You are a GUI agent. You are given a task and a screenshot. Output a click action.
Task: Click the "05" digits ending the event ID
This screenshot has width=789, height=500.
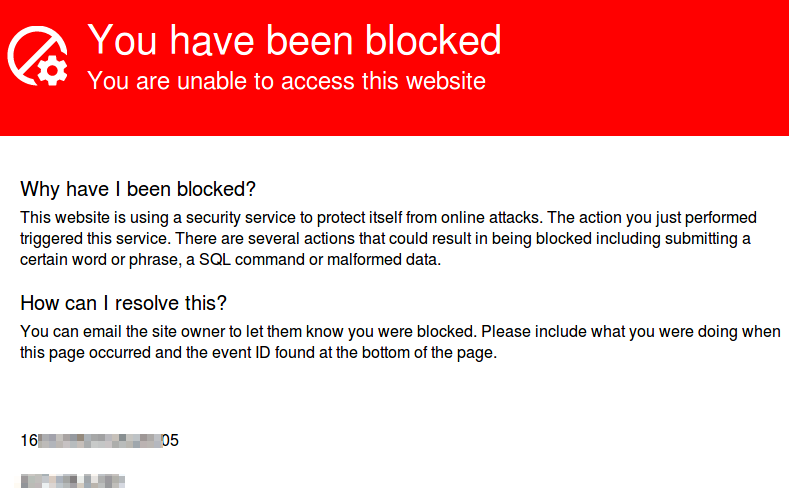point(171,441)
